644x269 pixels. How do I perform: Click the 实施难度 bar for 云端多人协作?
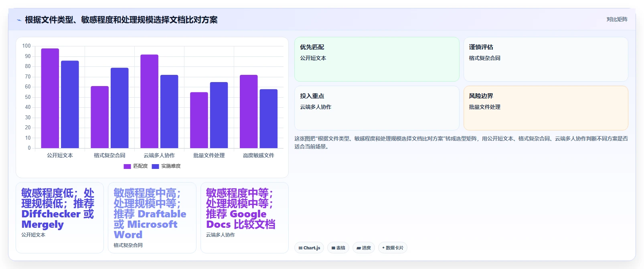169,112
